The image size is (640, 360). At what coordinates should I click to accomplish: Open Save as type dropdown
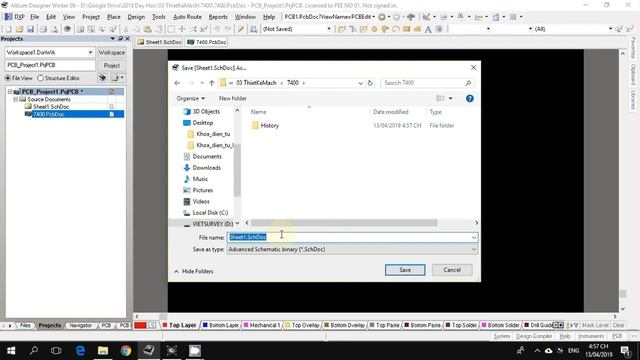click(473, 249)
